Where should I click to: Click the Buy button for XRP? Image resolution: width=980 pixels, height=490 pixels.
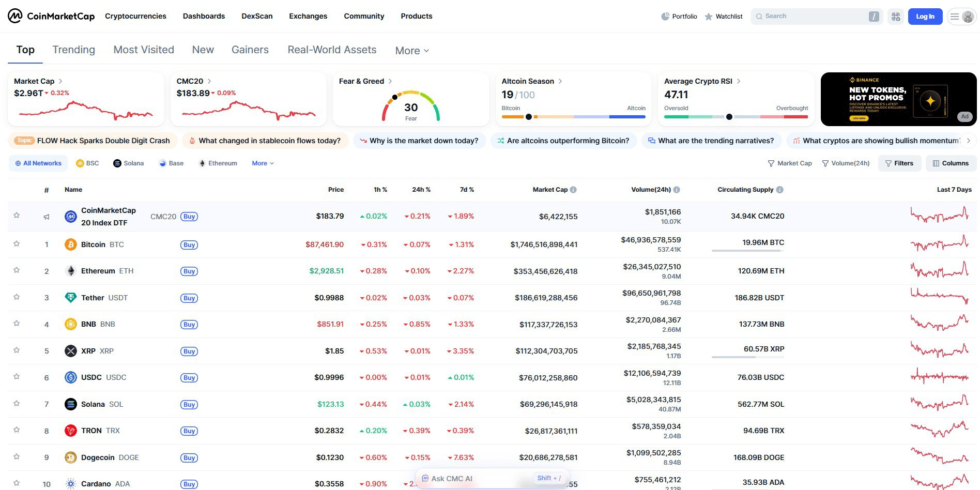189,351
